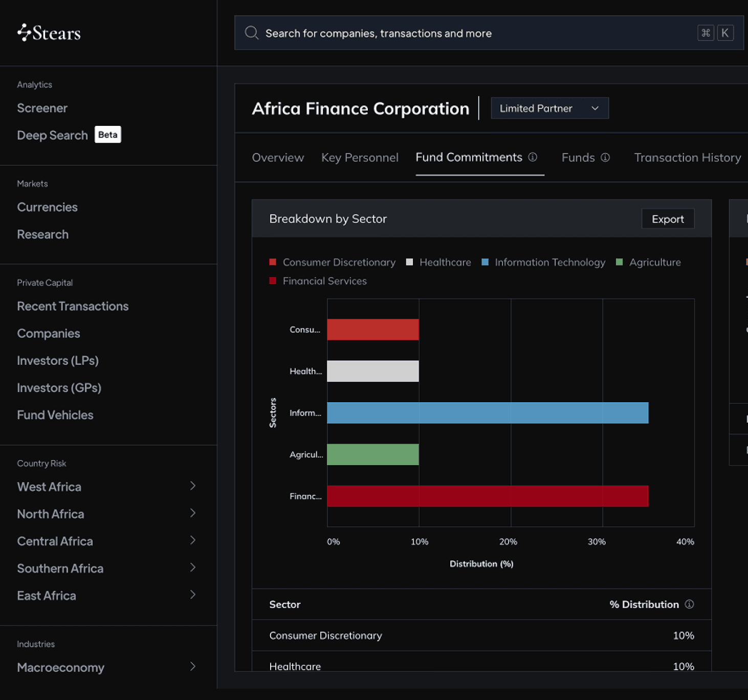Click the Information Technology bar in chart
The height and width of the screenshot is (700, 748).
tap(488, 413)
